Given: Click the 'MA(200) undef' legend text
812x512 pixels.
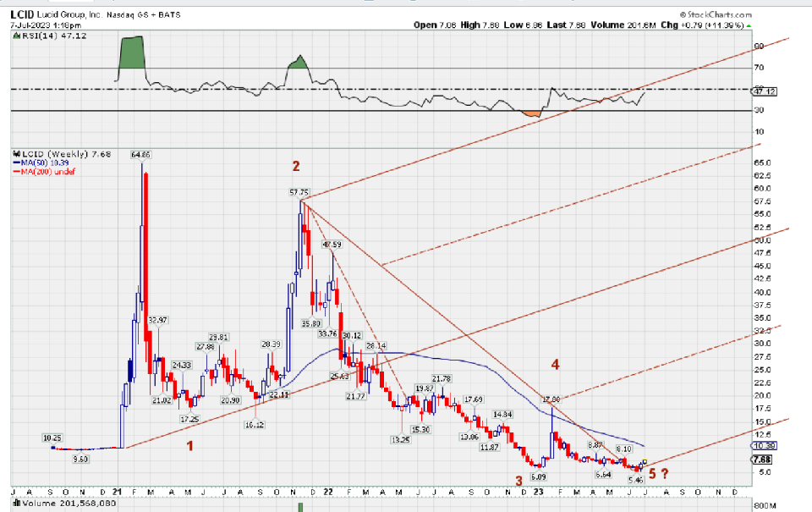Looking at the screenshot, I should coord(47,172).
